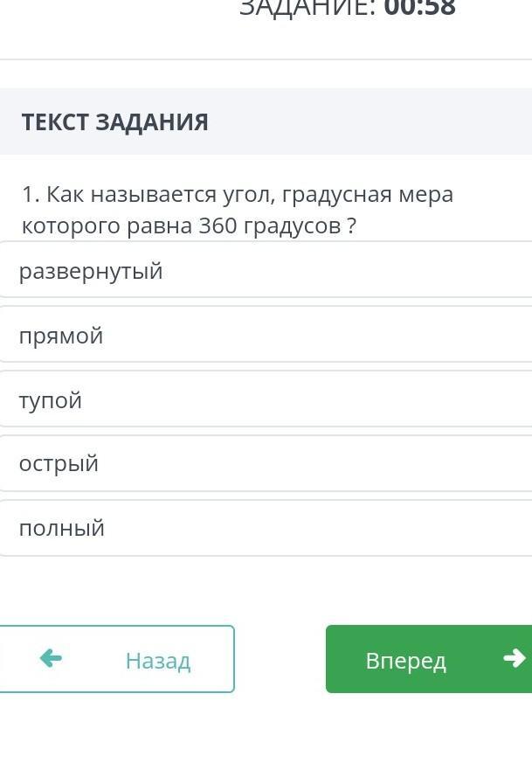Click the question number "1."
The height and width of the screenshot is (763, 532).
(31, 194)
